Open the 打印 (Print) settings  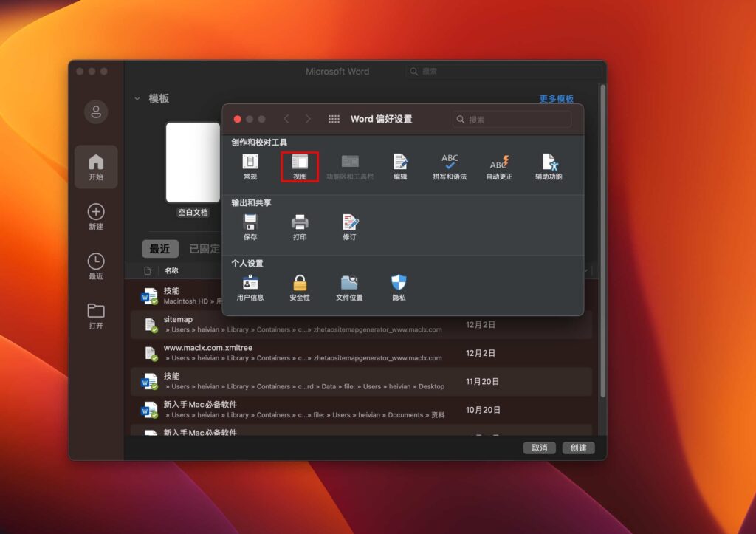coord(300,222)
